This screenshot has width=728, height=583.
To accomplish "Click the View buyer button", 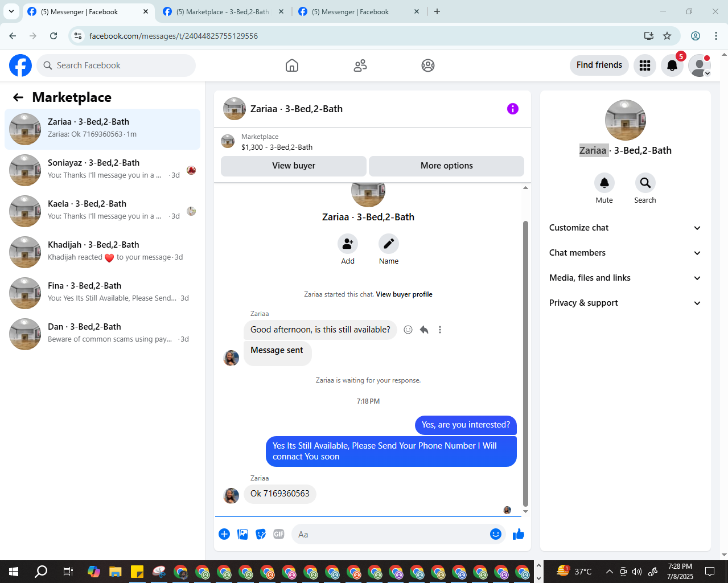I will tap(294, 166).
